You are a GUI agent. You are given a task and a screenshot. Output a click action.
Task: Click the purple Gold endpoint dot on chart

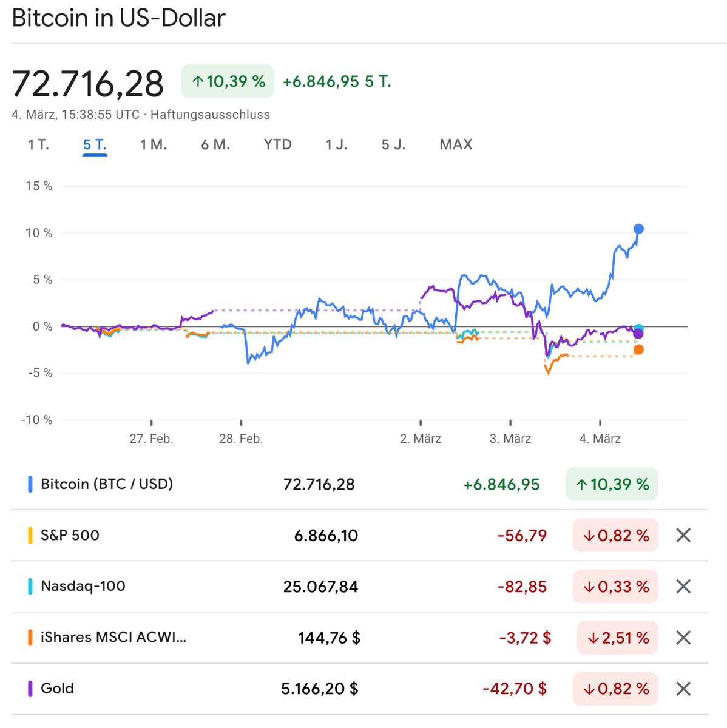point(638,334)
